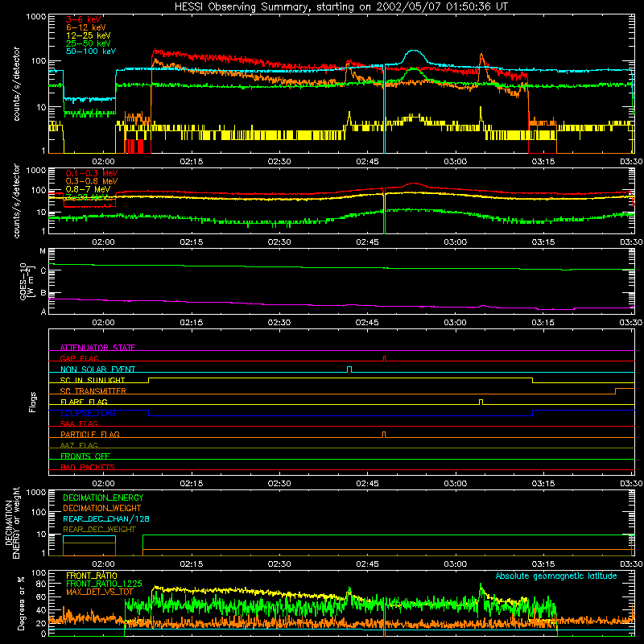Click the cyan 50-100 keV legend label
This screenshot has width=644, height=644.
[91, 52]
